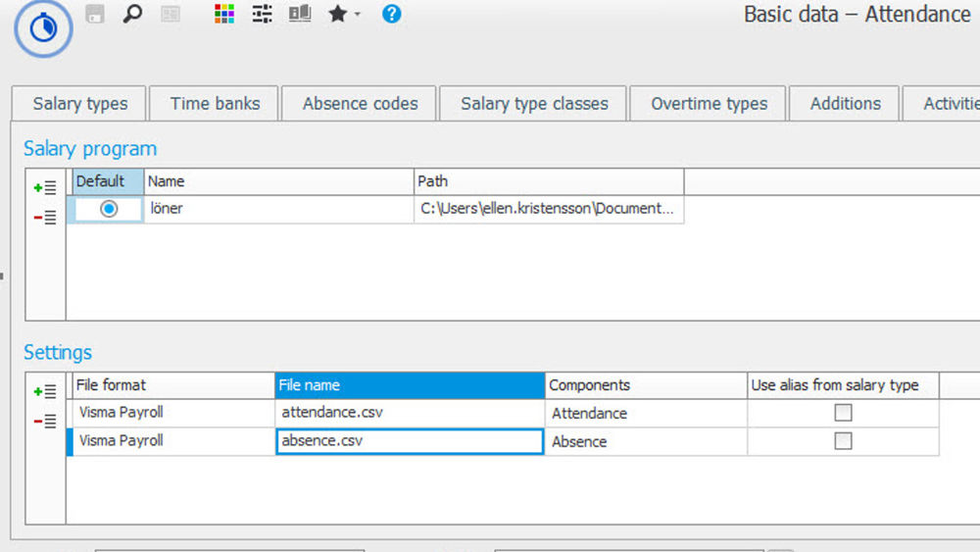Open the Absence codes tab
The image size is (980, 552).
(x=360, y=103)
